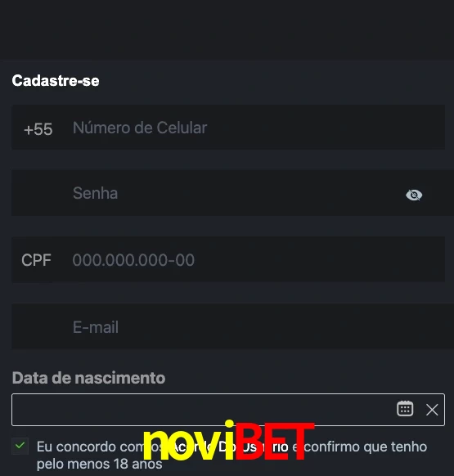
Task: Click into the Senha password field
Action: click(x=232, y=193)
